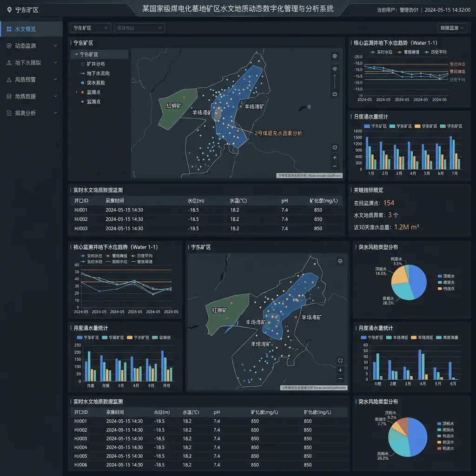This screenshot has width=476, height=476.
Task: Click the location pin icon beside 宁东矿区
Action: [9, 10]
